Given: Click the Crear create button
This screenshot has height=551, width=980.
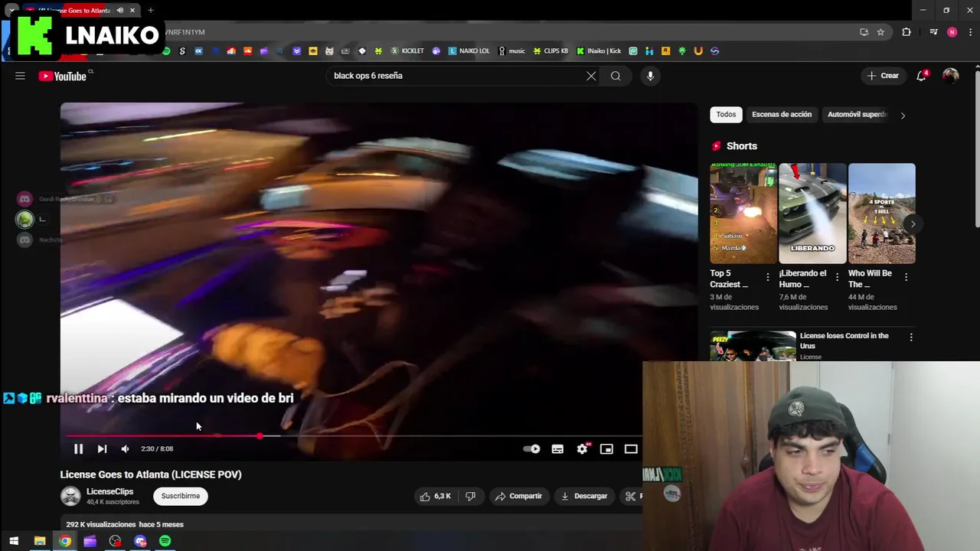Looking at the screenshot, I should tap(883, 76).
